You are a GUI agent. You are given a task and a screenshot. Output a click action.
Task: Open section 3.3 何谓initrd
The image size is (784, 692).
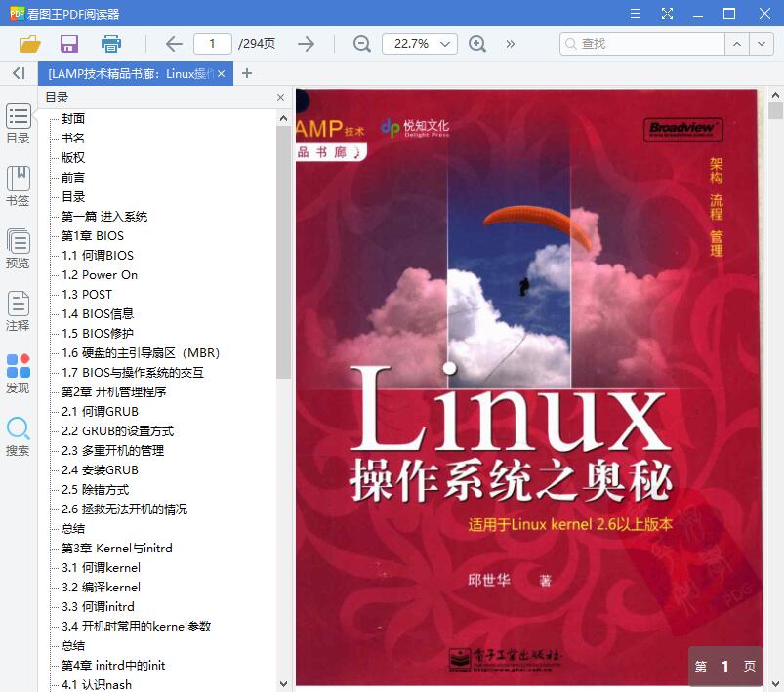coord(98,606)
